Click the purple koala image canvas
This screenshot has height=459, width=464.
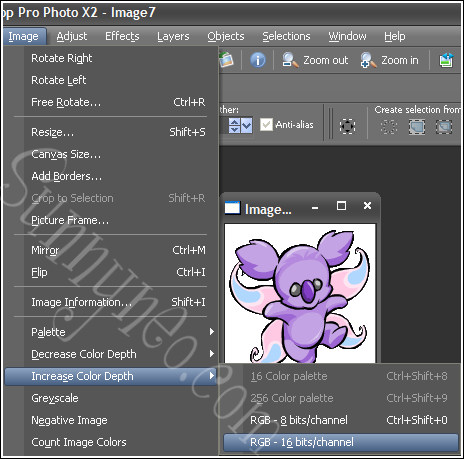(300, 293)
